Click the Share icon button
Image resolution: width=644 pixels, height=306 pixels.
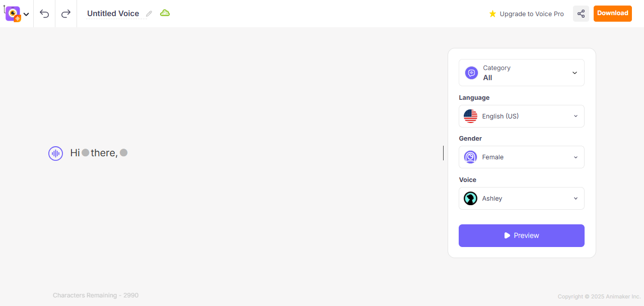point(581,14)
